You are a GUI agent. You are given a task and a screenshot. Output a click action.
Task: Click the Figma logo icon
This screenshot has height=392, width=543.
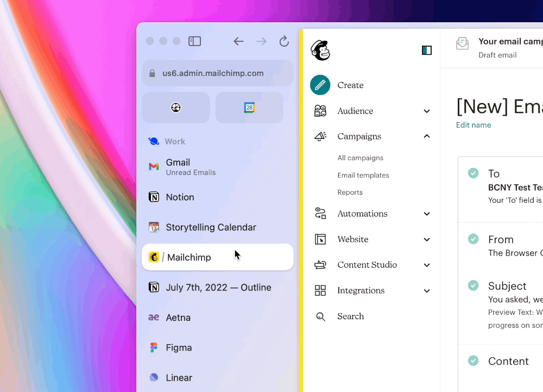[154, 347]
